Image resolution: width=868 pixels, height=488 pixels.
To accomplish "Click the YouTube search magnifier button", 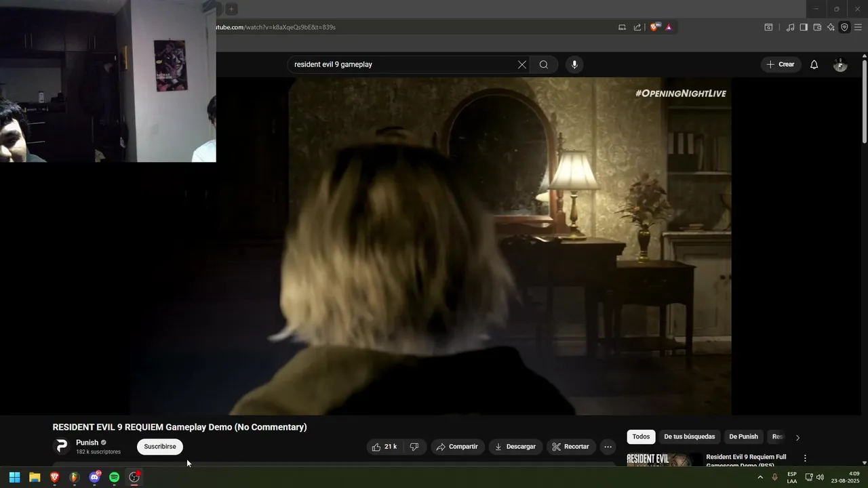I will (x=544, y=64).
